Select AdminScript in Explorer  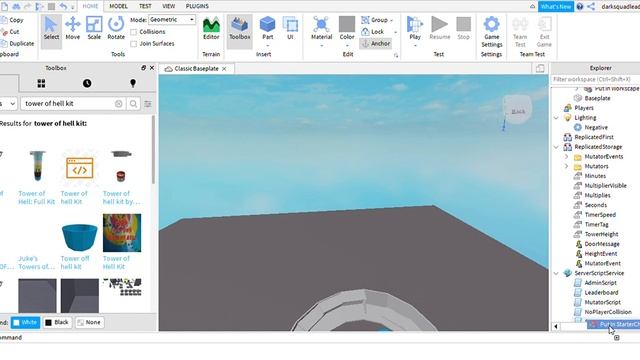coord(600,283)
